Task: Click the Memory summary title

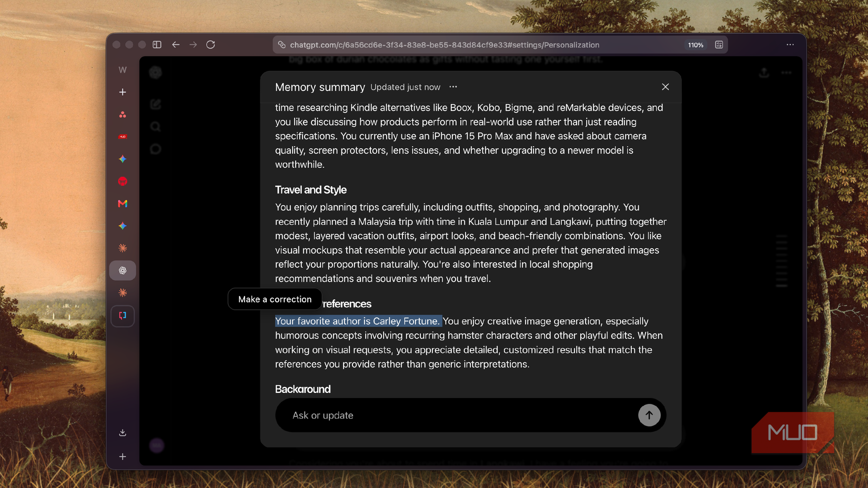Action: [x=320, y=87]
